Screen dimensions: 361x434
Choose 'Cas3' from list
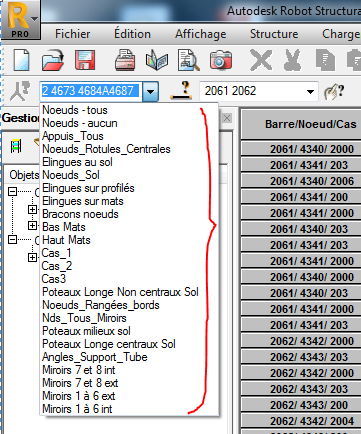tap(129, 279)
